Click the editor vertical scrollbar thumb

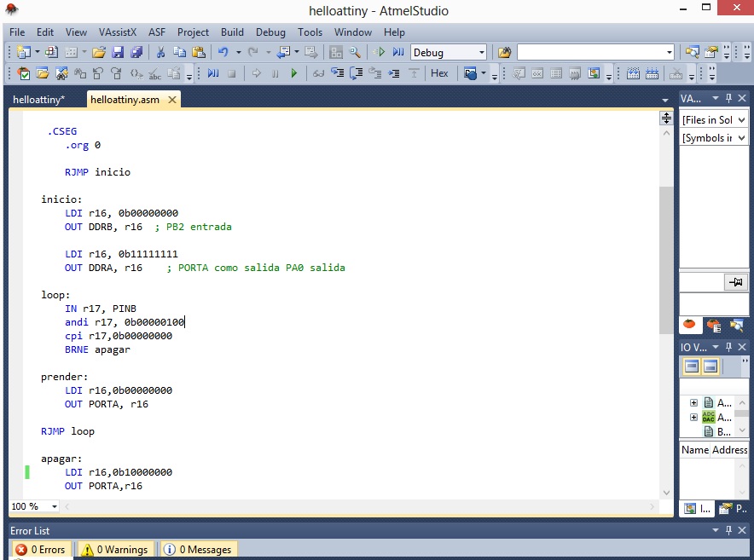666,260
